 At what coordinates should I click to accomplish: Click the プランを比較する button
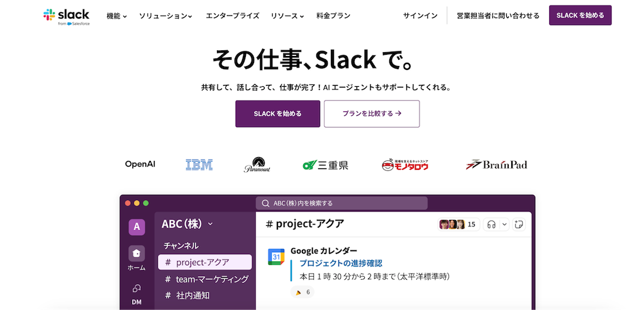tap(372, 114)
